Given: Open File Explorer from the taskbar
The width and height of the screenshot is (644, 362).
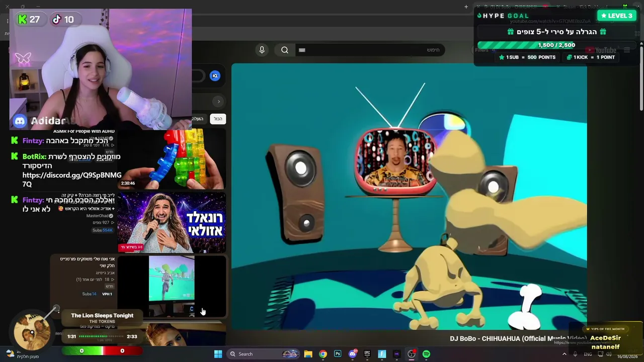Looking at the screenshot, I should coord(308,354).
